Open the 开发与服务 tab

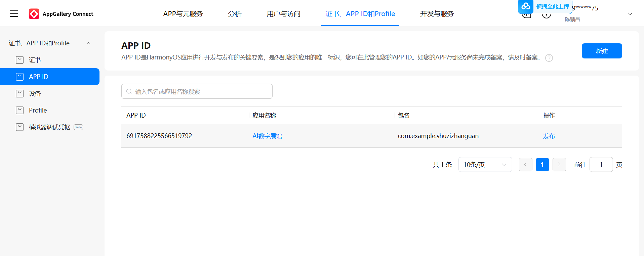tap(437, 14)
